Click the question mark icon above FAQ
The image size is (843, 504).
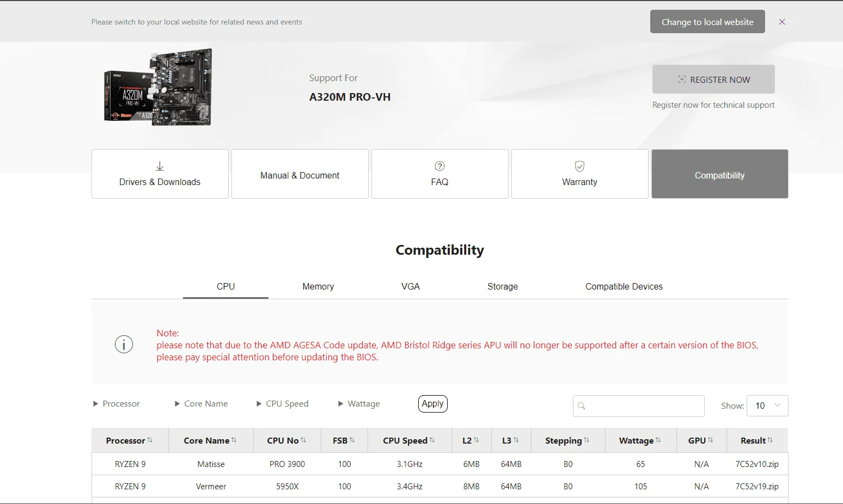440,166
